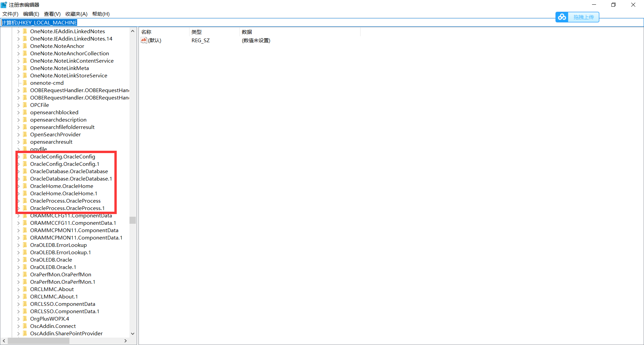Click folder icon of OrgPlusWOPX.4
Viewport: 644px width, 345px height.
[x=25, y=319]
